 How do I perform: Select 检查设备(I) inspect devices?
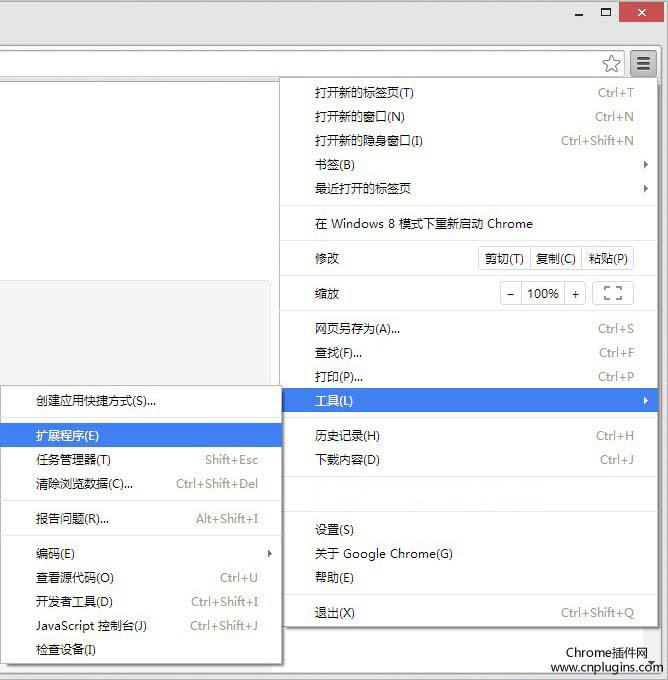[x=141, y=649]
